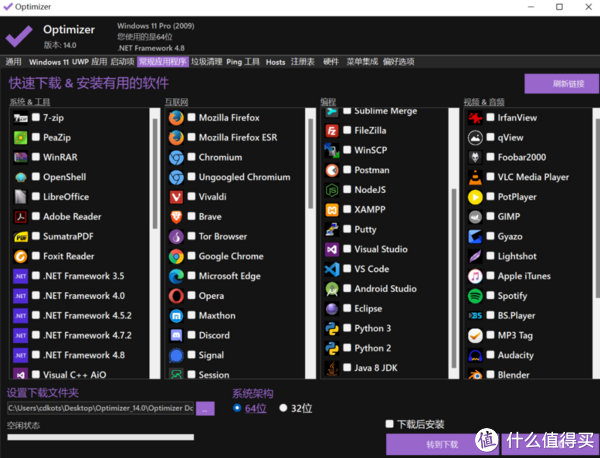Click the IrfanView icon
The height and width of the screenshot is (458, 600).
click(x=475, y=118)
